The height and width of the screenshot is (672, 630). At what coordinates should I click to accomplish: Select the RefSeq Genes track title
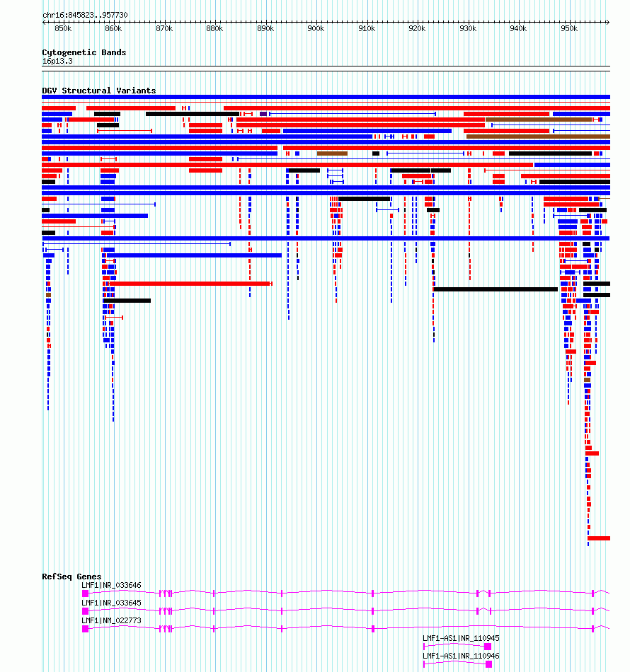(71, 577)
